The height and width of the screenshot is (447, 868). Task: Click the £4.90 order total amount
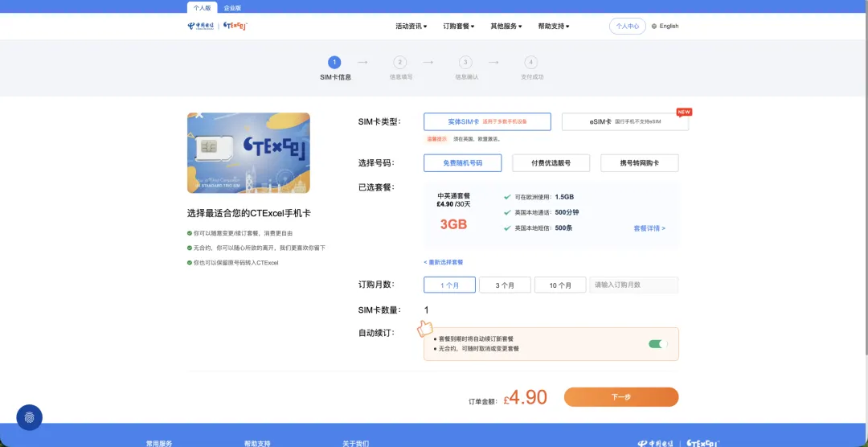point(526,398)
